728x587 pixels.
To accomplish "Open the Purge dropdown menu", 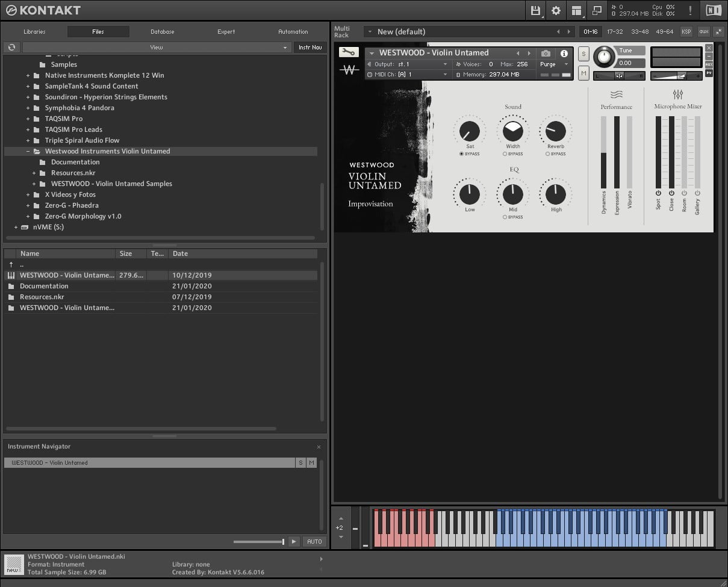I will pos(554,64).
